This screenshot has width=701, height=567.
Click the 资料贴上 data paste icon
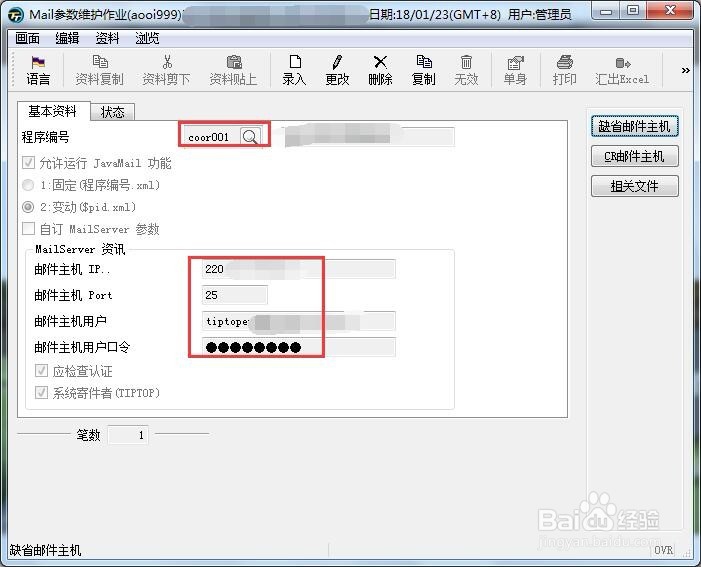pos(233,70)
